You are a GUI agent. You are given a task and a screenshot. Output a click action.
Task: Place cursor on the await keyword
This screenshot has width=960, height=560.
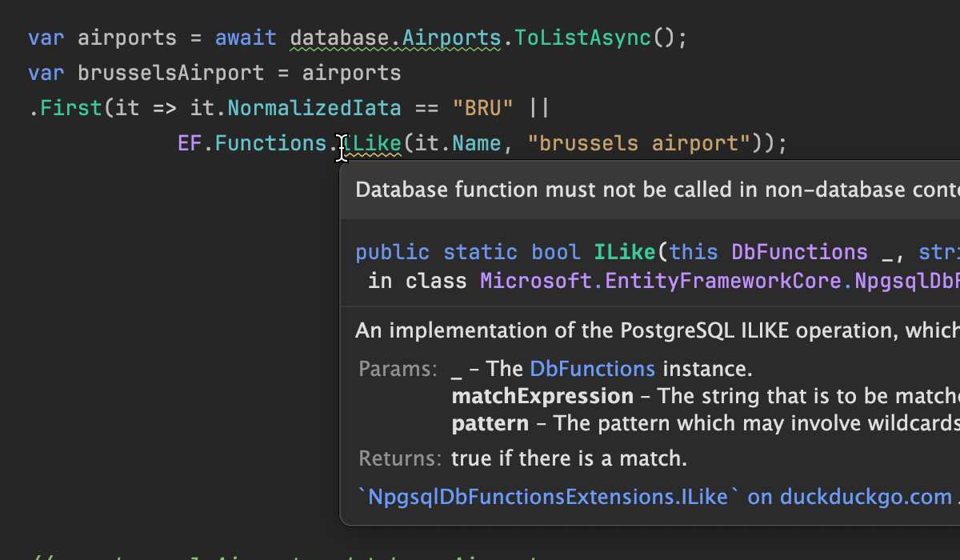[246, 38]
